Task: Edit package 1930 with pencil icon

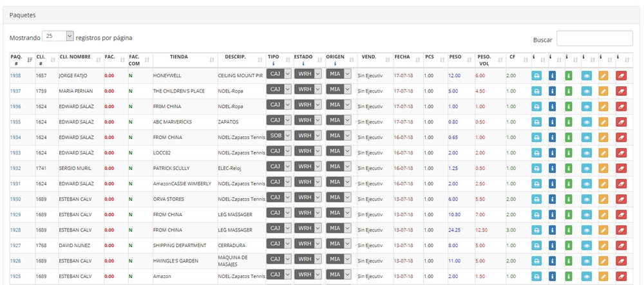Action: 603,199
